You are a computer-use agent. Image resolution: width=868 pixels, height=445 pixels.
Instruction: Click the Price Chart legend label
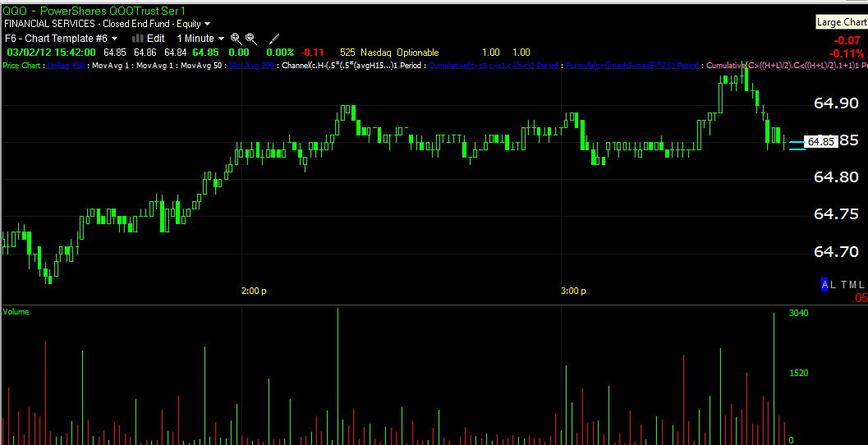(x=21, y=66)
